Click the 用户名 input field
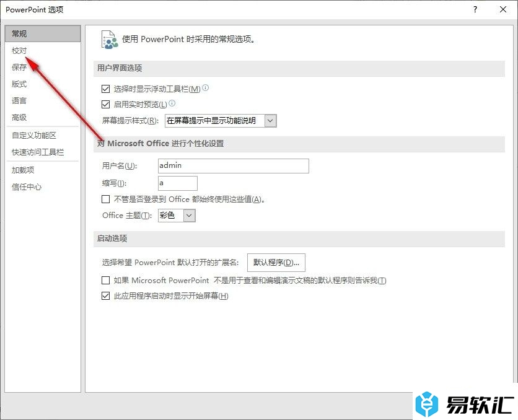The width and height of the screenshot is (518, 420). [x=234, y=166]
